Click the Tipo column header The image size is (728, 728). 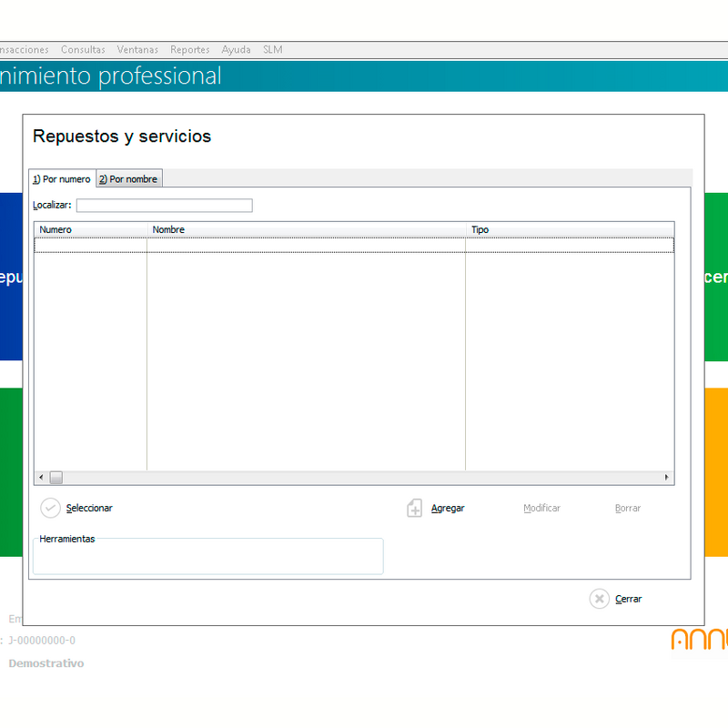click(x=571, y=230)
